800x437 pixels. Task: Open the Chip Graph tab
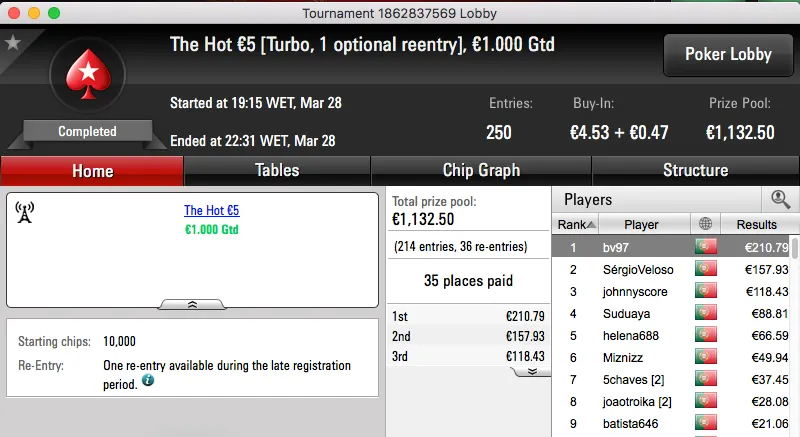tap(481, 170)
